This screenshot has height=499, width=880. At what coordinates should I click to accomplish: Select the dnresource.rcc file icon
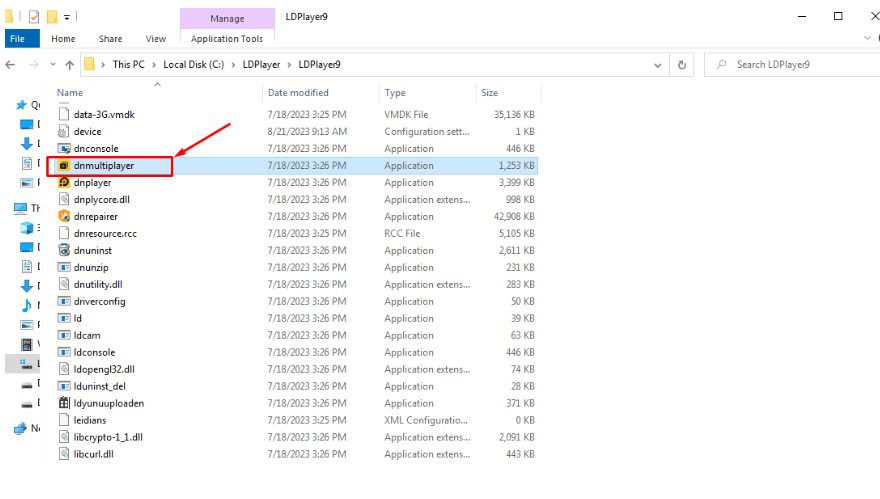[64, 234]
